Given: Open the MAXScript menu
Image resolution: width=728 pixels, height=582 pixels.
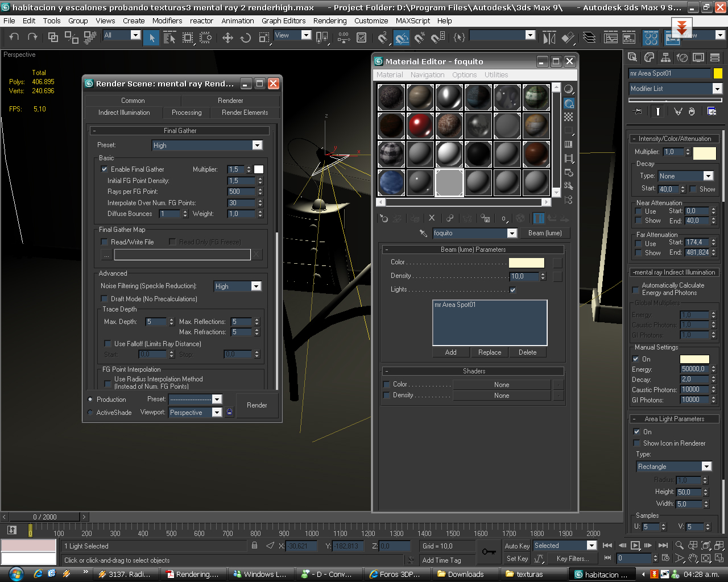Looking at the screenshot, I should [x=413, y=20].
